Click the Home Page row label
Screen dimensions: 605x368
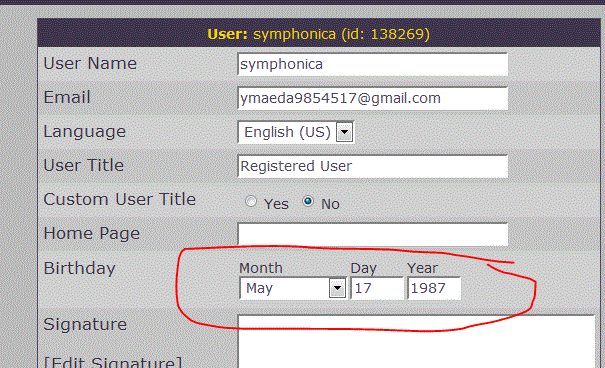coord(91,234)
